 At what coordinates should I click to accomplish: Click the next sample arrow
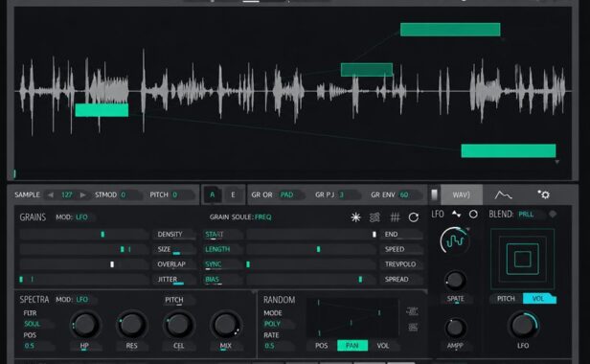[x=82, y=194]
